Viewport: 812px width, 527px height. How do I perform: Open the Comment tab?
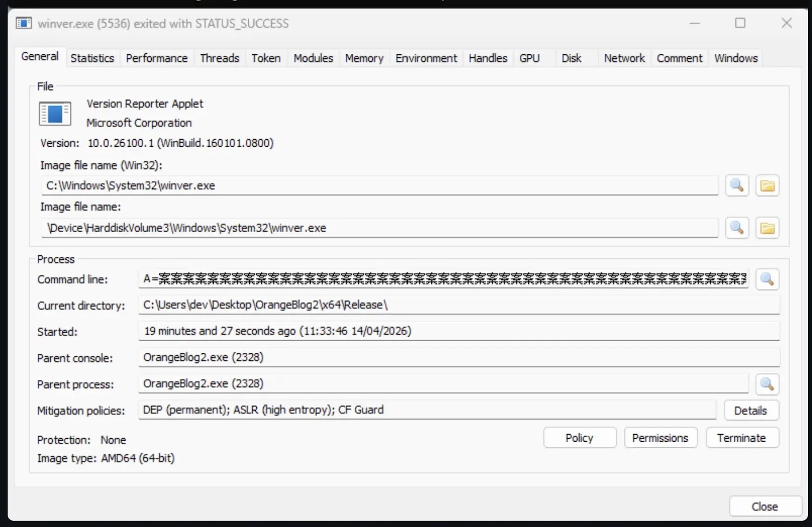coord(680,58)
